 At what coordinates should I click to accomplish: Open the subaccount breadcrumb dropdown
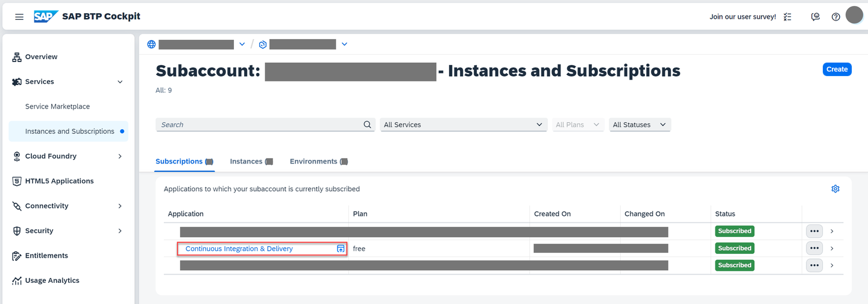pyautogui.click(x=344, y=44)
